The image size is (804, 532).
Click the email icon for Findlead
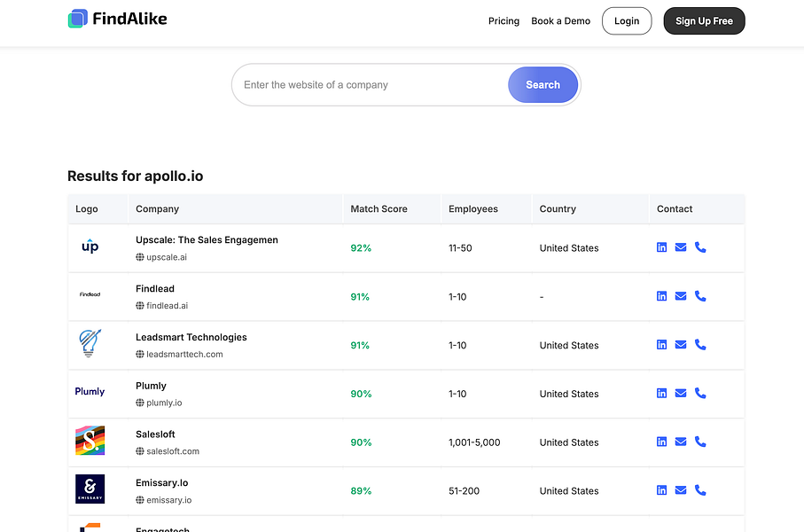pyautogui.click(x=681, y=296)
